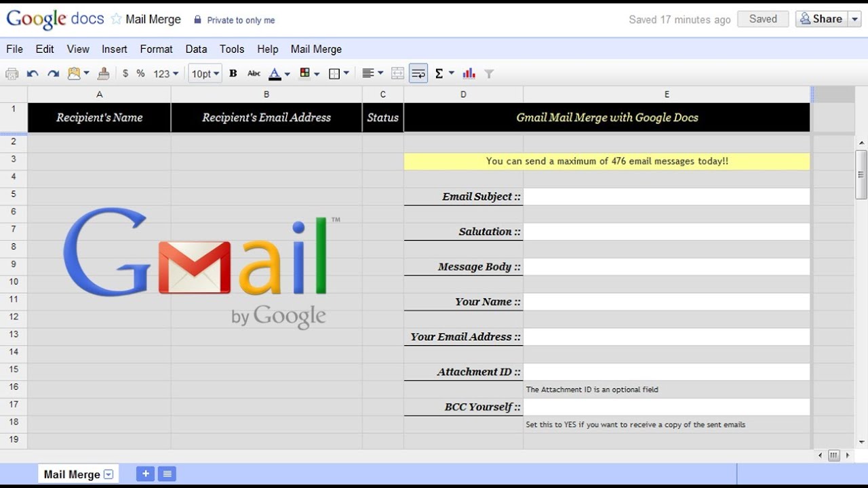Open the Mail Merge menu

pos(316,49)
